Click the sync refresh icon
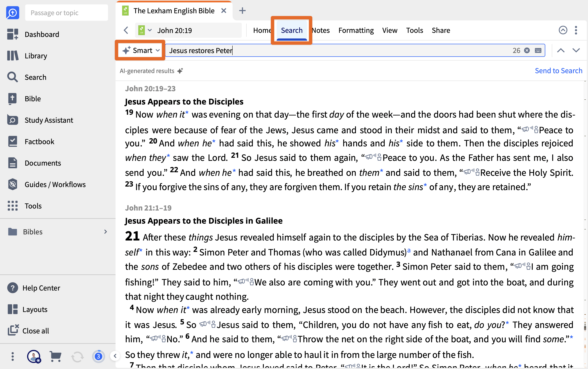Viewport: 588px width, 369px height. [77, 357]
